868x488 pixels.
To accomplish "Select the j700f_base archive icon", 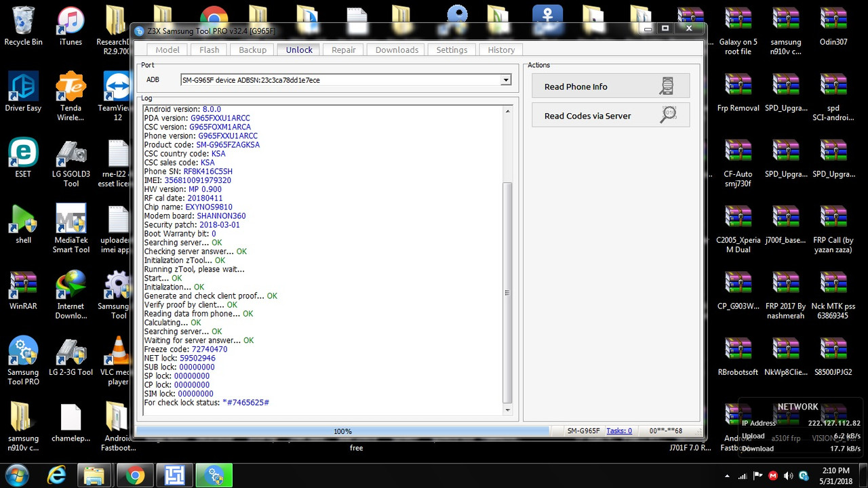I will pos(785,224).
